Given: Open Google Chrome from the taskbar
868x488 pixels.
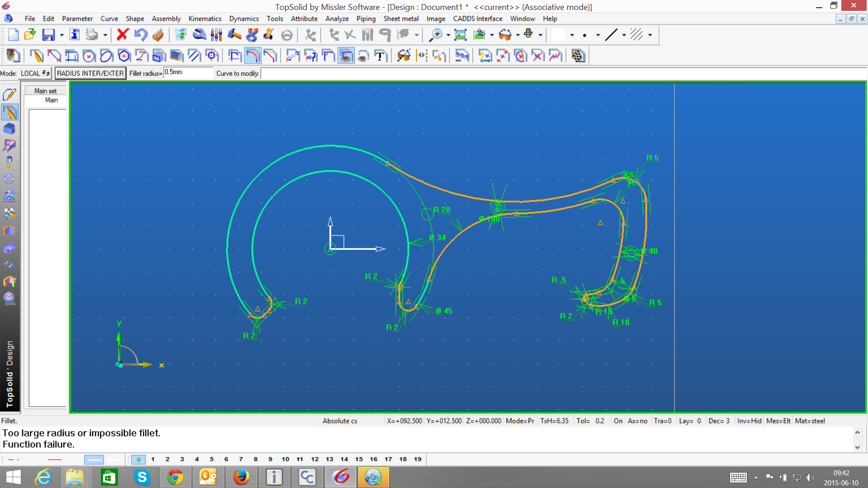Looking at the screenshot, I should [175, 477].
